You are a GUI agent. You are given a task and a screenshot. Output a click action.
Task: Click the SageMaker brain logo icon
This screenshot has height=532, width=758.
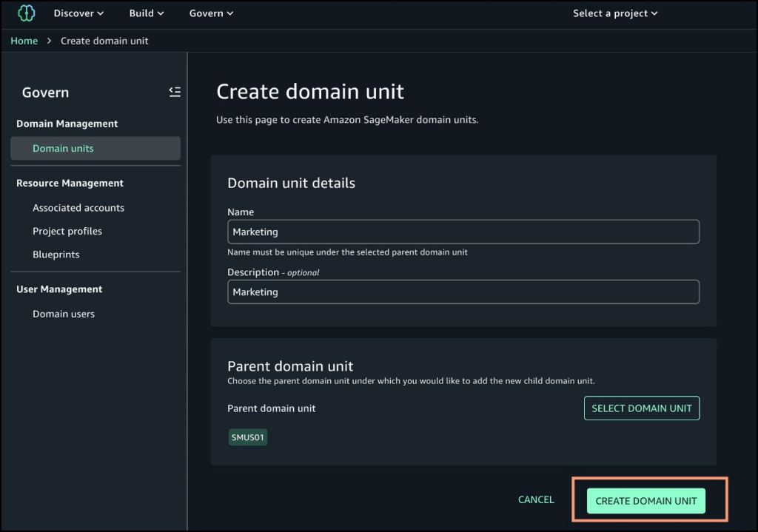click(x=27, y=13)
